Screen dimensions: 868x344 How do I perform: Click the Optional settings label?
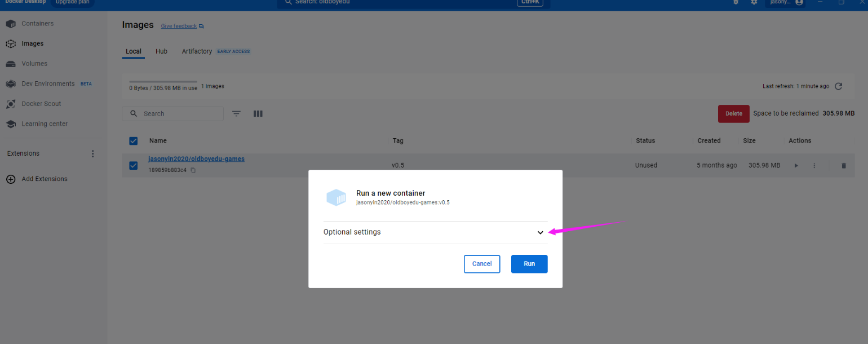[x=352, y=232]
